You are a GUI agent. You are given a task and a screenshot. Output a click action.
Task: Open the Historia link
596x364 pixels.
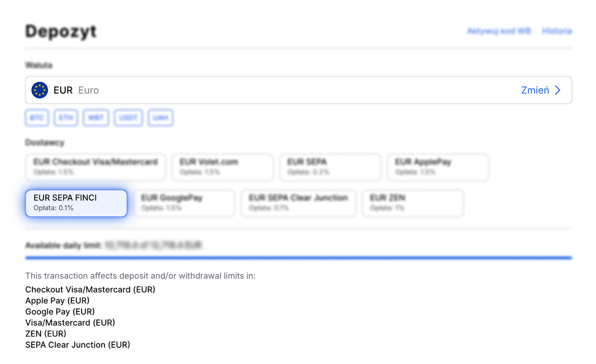557,31
